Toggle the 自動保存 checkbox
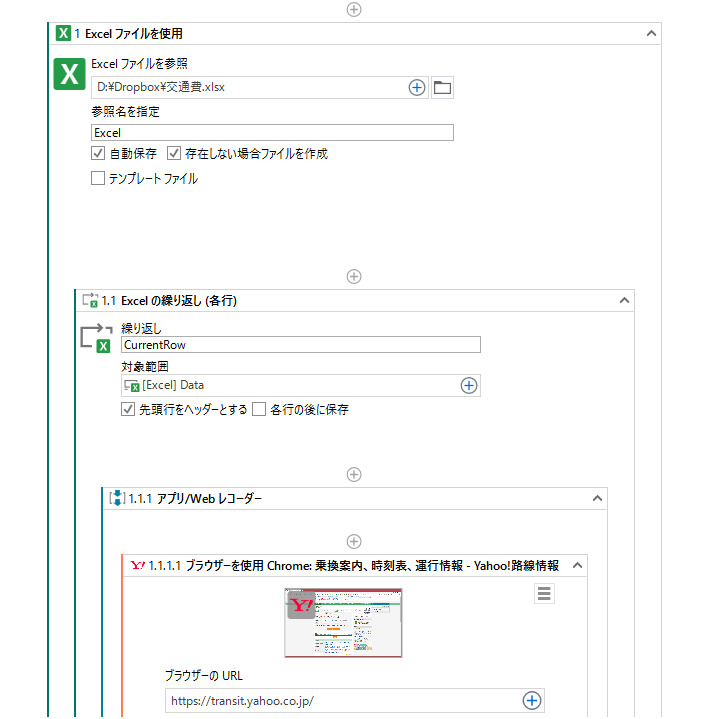 click(98, 154)
